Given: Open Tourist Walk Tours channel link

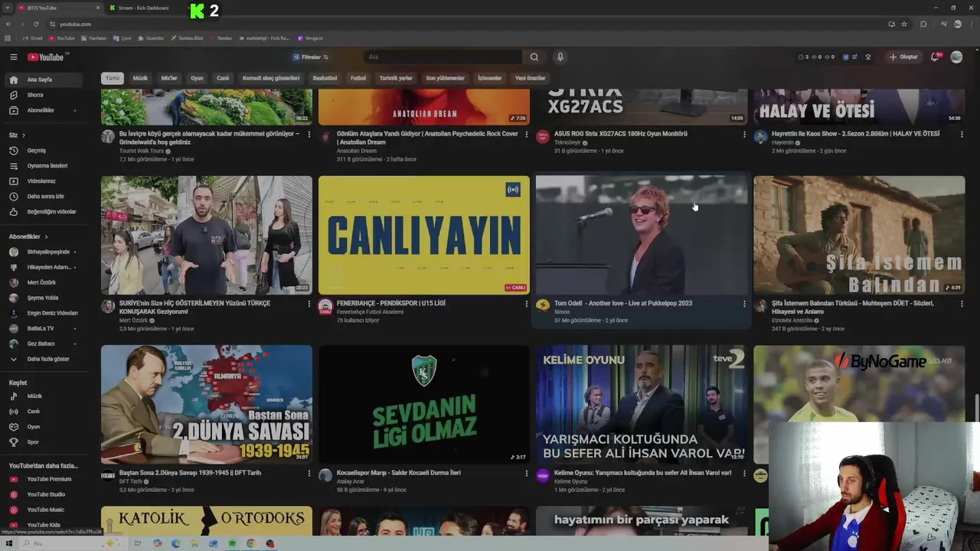Looking at the screenshot, I should [x=142, y=151].
